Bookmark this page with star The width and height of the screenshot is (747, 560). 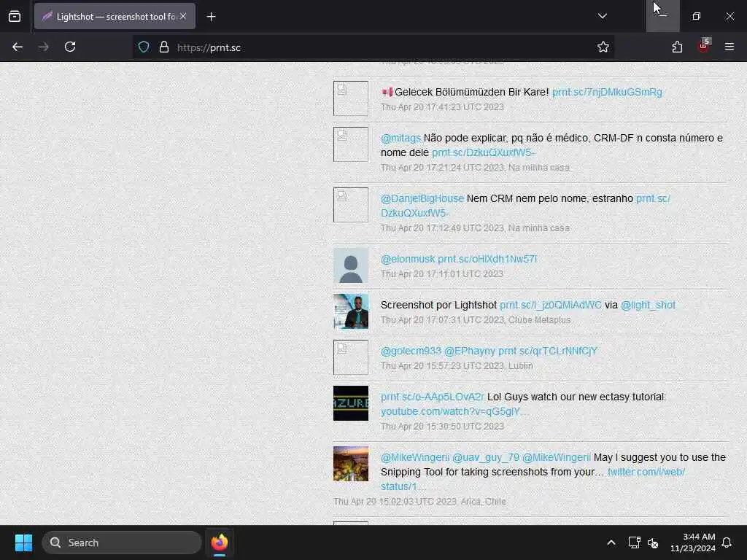pos(603,47)
